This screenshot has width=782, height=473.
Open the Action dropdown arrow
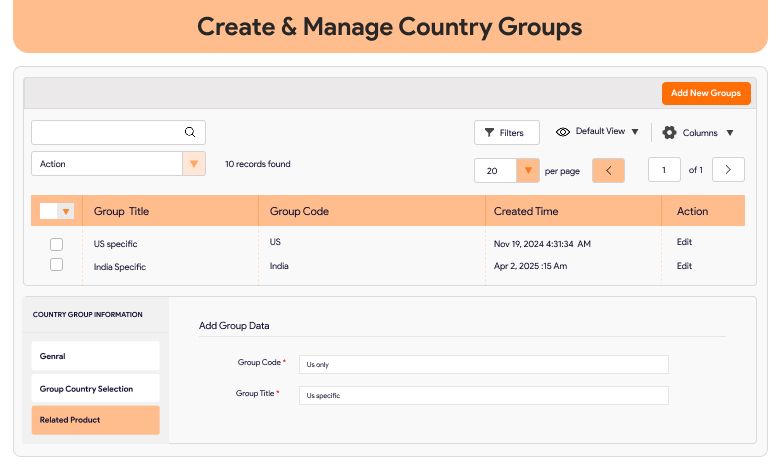[x=194, y=164]
